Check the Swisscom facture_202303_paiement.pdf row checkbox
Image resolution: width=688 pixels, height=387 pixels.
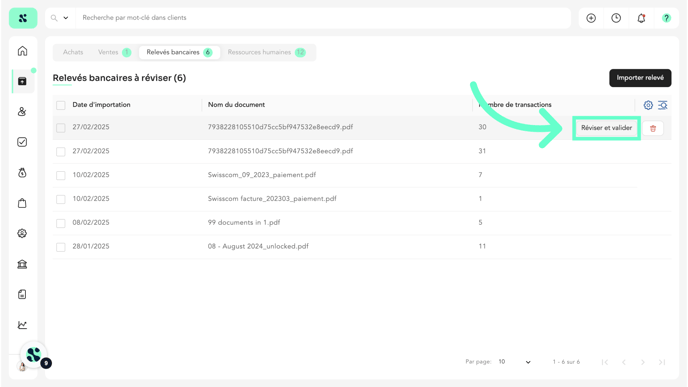(x=61, y=199)
